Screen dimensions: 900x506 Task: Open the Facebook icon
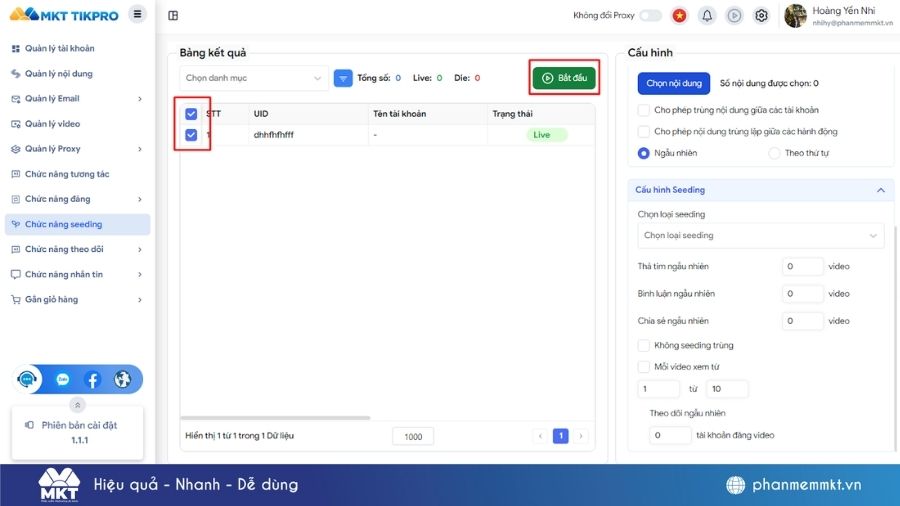pyautogui.click(x=92, y=379)
